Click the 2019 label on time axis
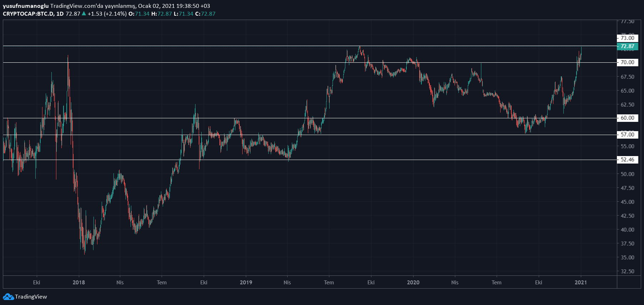This screenshot has width=644, height=305. point(246,283)
